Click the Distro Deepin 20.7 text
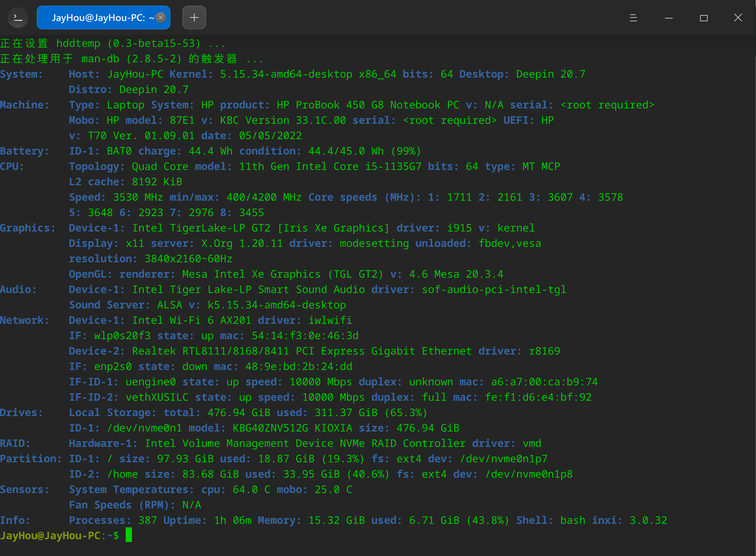 click(153, 89)
